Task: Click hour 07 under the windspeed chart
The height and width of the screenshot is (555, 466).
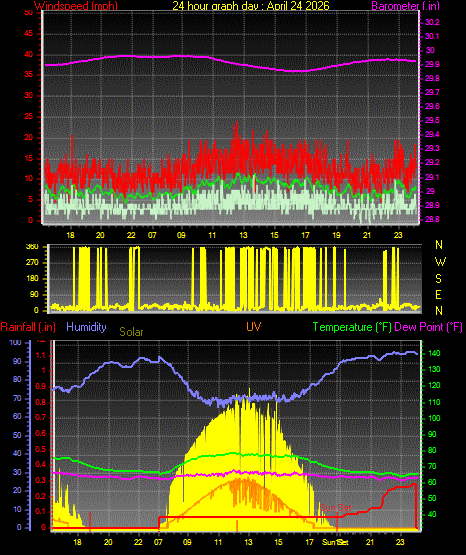Action: point(152,235)
